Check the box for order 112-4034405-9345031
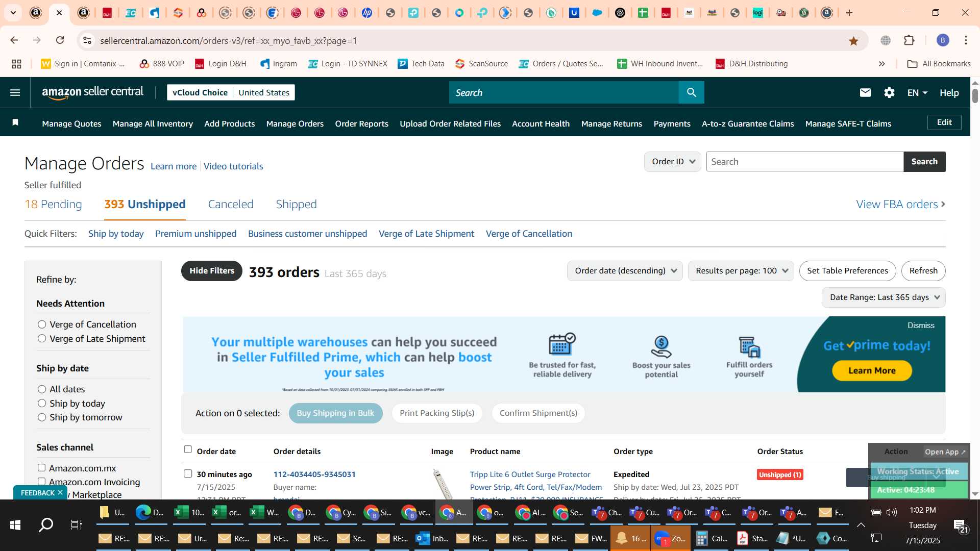Image resolution: width=980 pixels, height=551 pixels. pyautogui.click(x=188, y=474)
